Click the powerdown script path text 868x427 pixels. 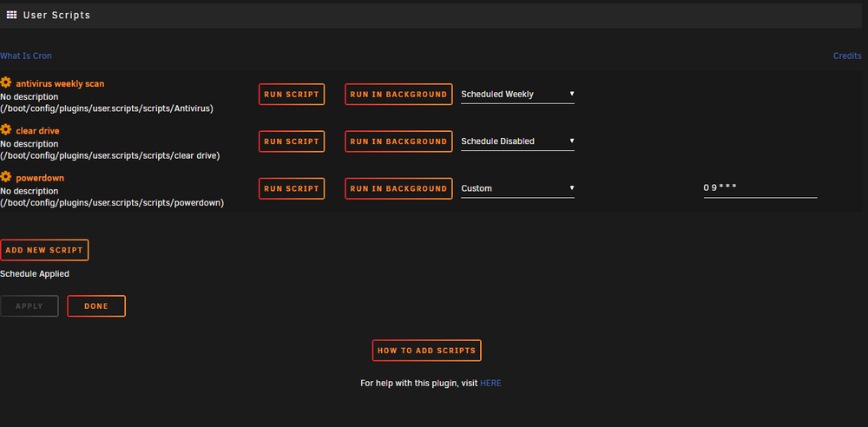[x=112, y=203]
